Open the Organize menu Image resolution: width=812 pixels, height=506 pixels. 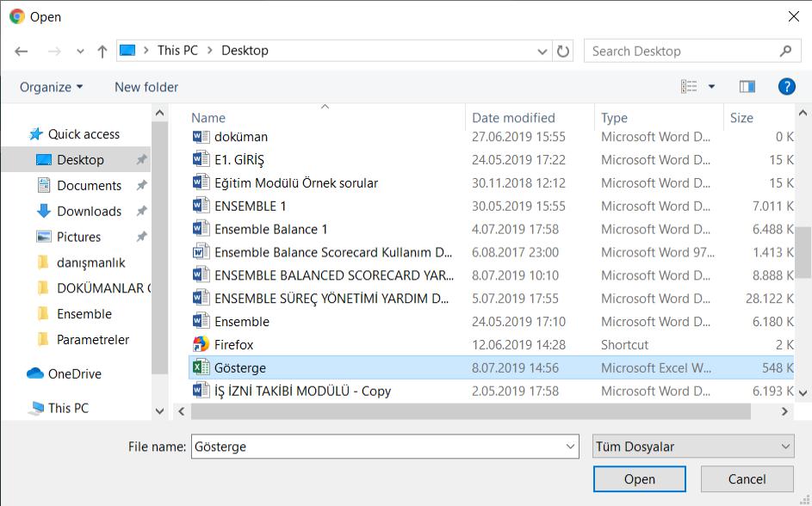click(52, 87)
